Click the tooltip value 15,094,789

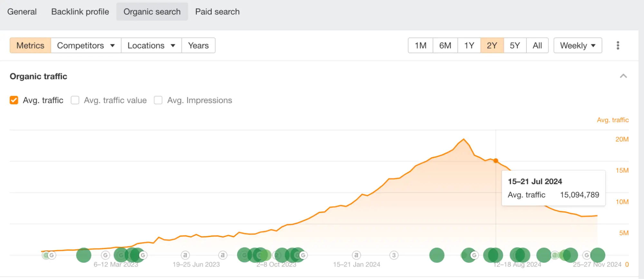point(580,195)
